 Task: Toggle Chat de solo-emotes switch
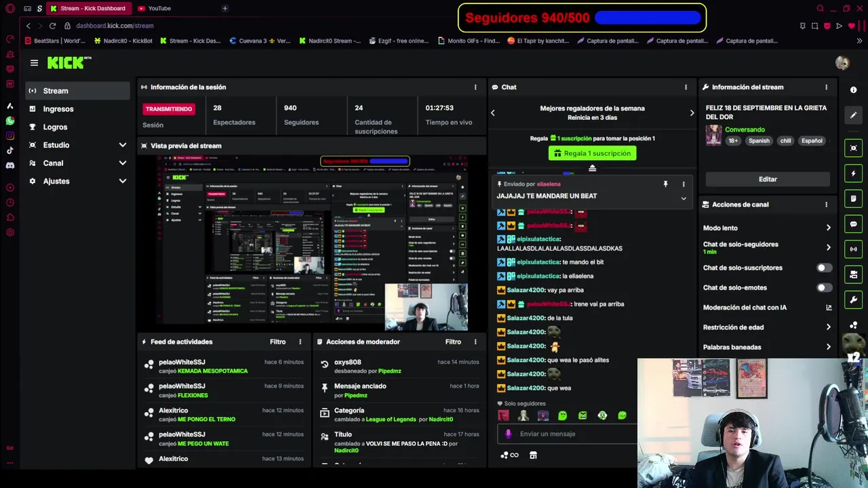coord(824,287)
